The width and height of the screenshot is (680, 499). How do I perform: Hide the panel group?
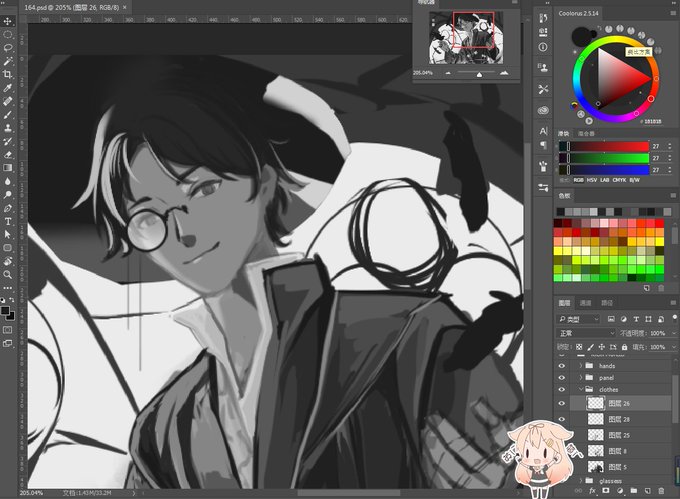[562, 378]
